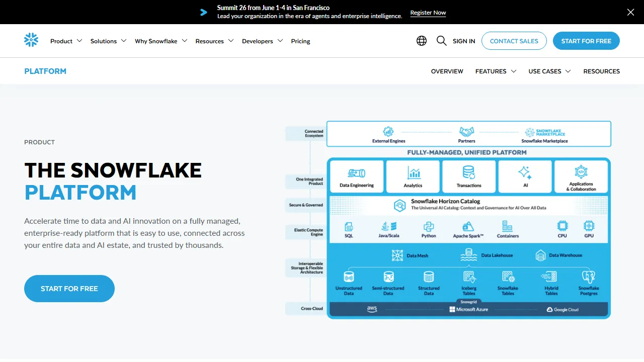
Task: Open search with the magnifier icon
Action: pos(442,41)
